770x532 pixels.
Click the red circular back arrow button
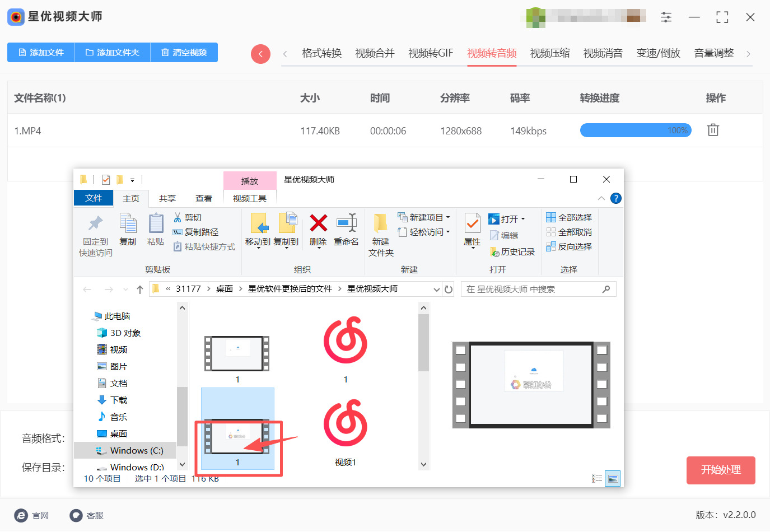tap(260, 54)
